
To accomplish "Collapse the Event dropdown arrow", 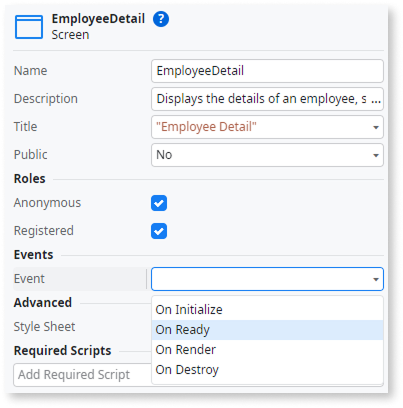I will click(x=376, y=279).
